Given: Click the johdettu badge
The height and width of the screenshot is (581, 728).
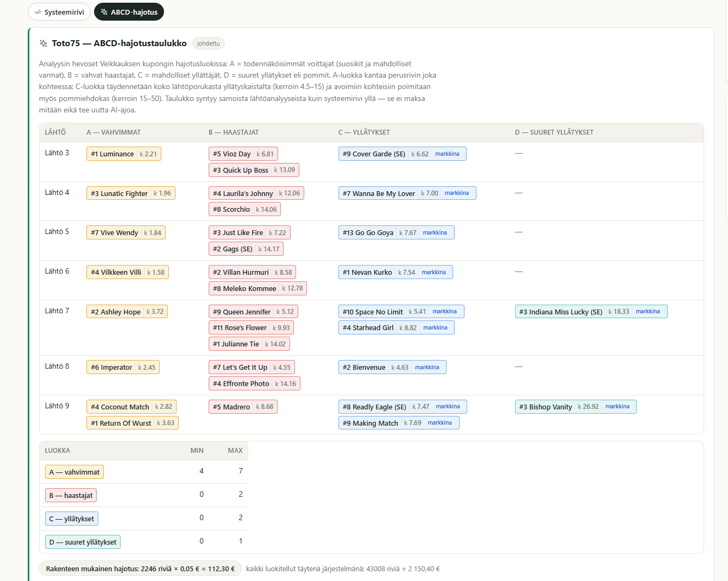Looking at the screenshot, I should click(209, 43).
